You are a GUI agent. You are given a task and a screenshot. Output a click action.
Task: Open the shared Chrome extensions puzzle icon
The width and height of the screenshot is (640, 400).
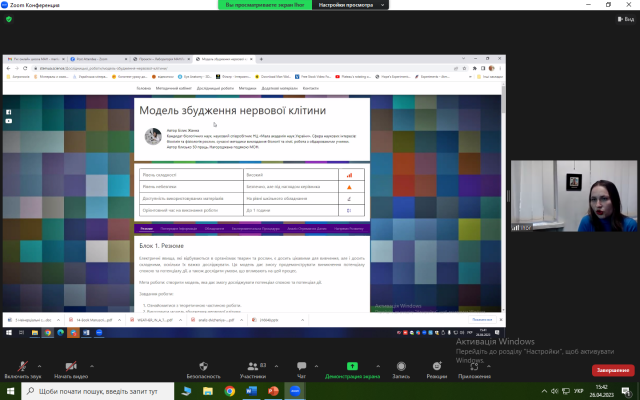(475, 68)
